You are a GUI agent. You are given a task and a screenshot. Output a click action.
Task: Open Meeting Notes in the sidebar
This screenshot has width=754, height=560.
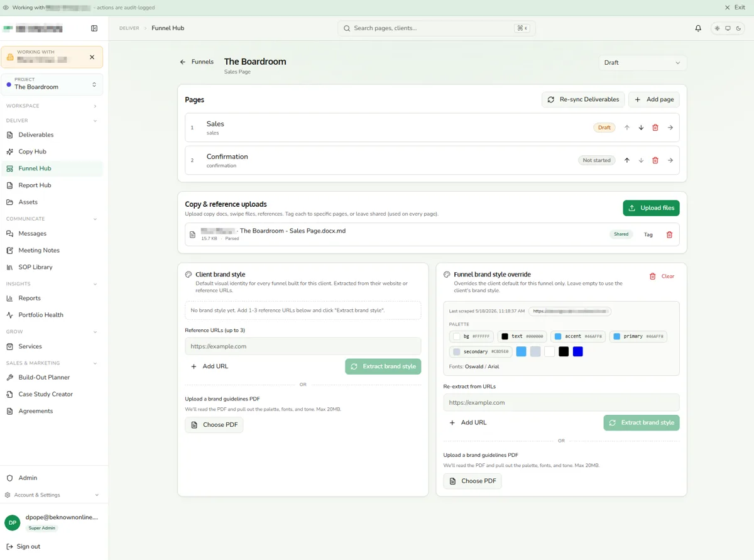tap(52, 250)
